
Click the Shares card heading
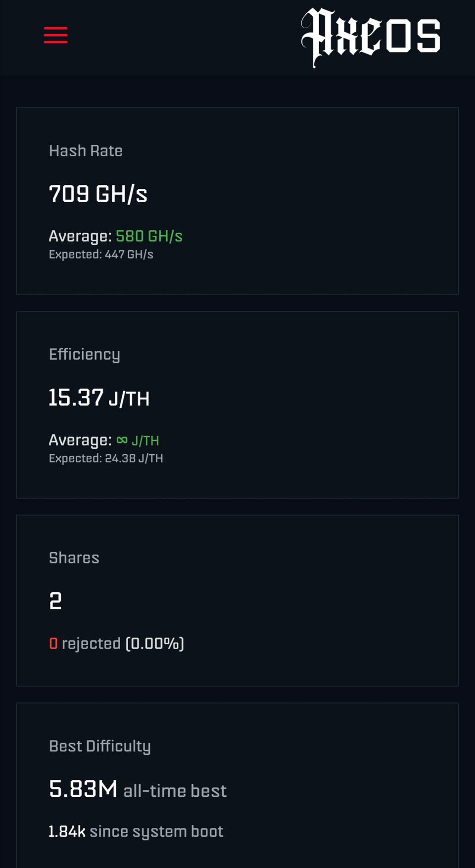coord(74,558)
